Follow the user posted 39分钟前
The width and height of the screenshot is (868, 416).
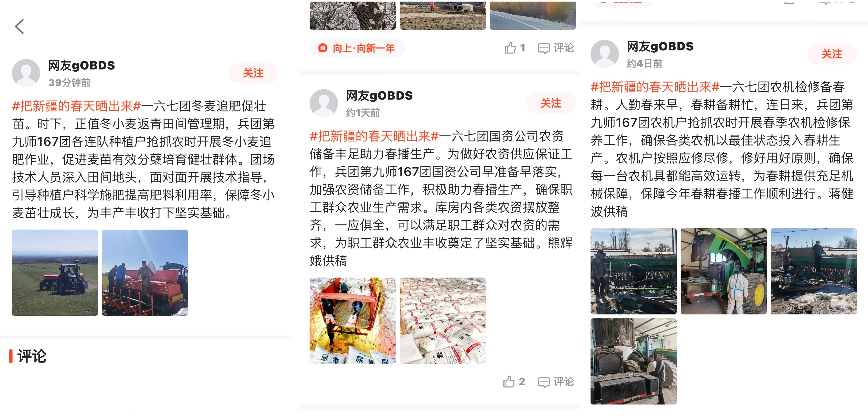click(x=253, y=73)
